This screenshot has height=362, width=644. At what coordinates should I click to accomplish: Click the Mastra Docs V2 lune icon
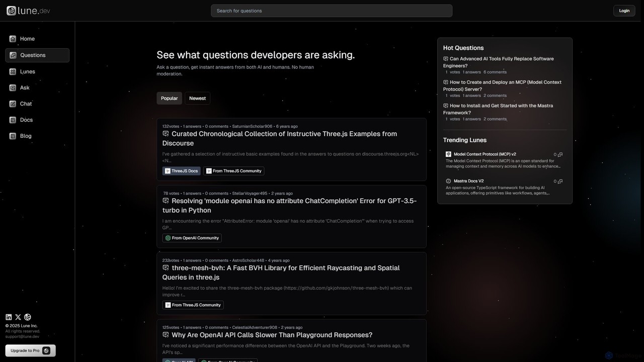click(x=448, y=181)
